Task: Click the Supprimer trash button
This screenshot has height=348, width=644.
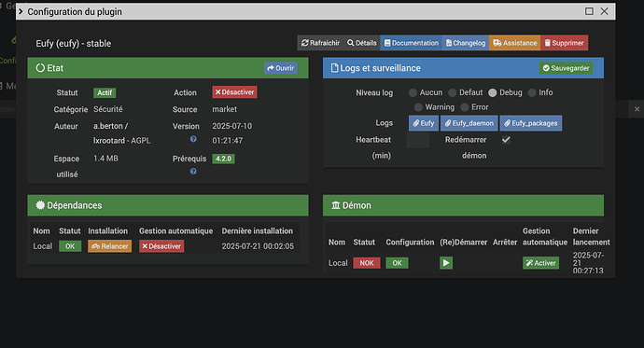Action: 564,43
